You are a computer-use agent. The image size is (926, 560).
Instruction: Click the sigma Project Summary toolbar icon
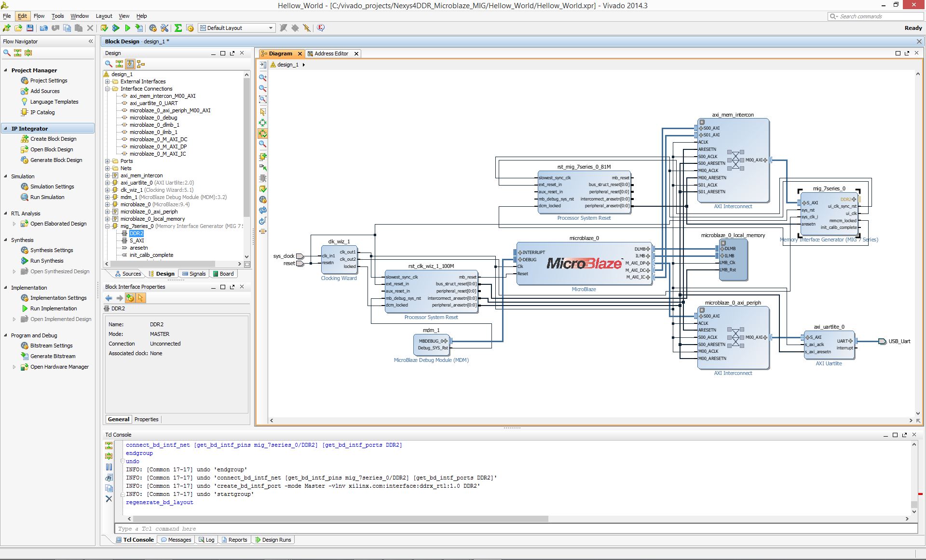click(x=178, y=28)
